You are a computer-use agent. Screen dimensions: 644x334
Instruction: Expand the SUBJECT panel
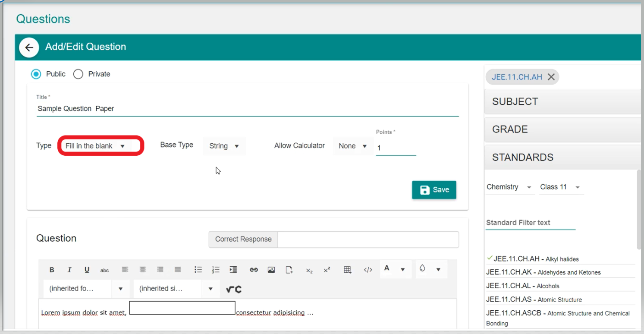tap(562, 102)
